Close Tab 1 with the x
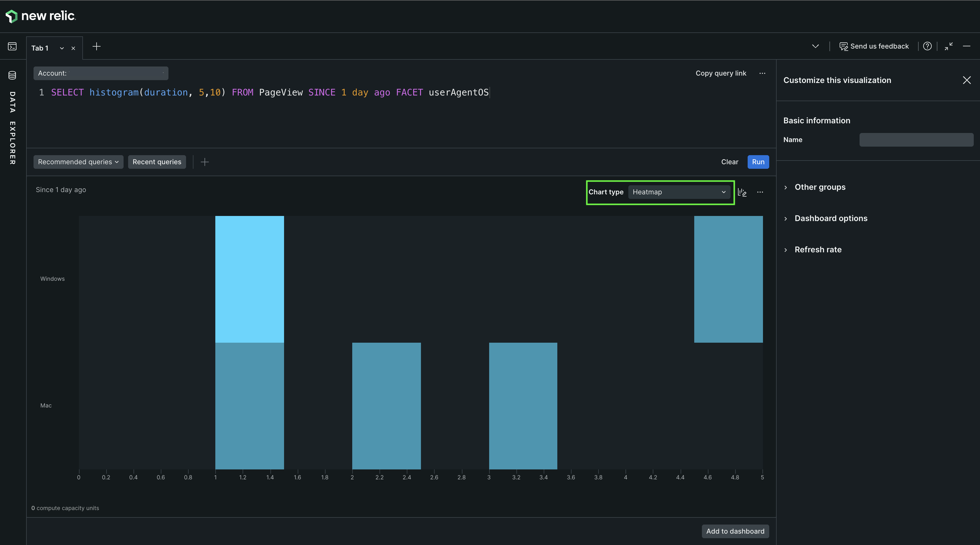 (73, 48)
